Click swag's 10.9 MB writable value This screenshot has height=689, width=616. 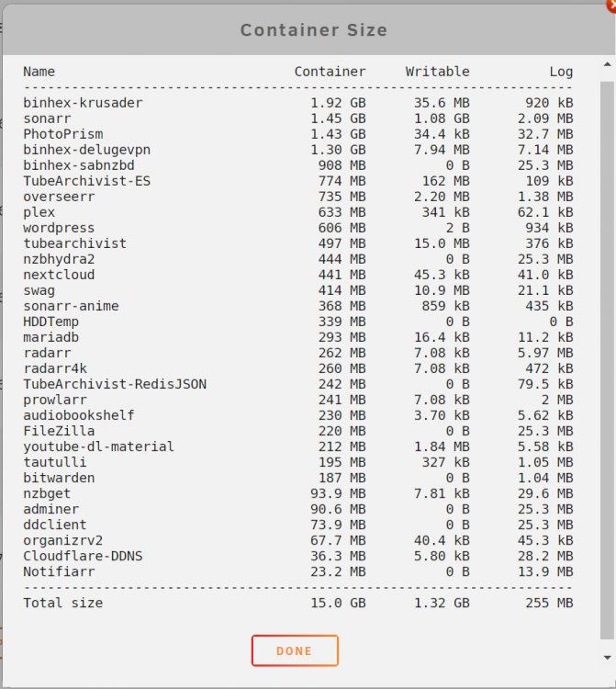(x=442, y=290)
